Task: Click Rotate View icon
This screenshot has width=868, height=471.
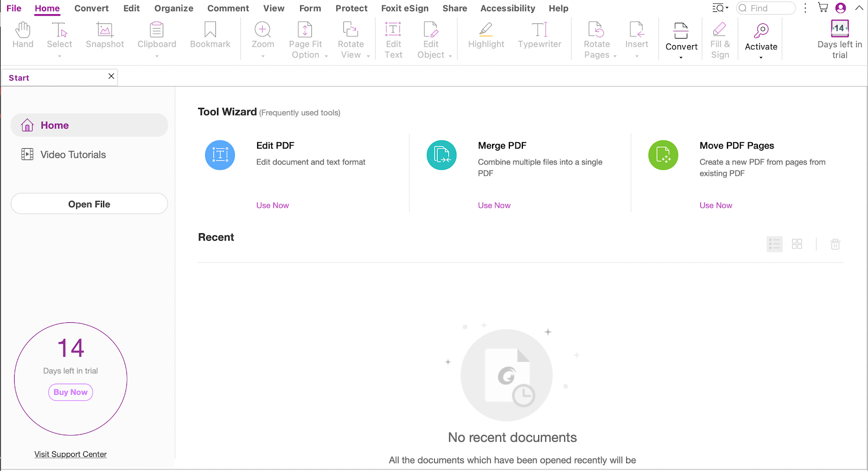Action: (x=350, y=30)
